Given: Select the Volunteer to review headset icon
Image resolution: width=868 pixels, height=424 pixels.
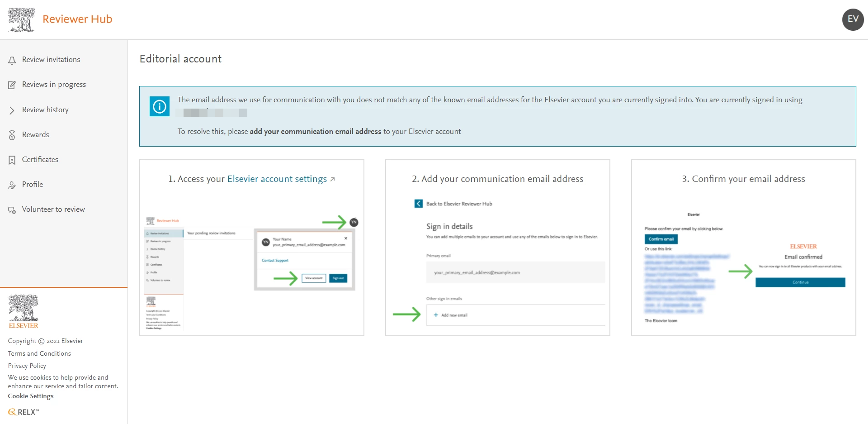Looking at the screenshot, I should click(x=12, y=209).
